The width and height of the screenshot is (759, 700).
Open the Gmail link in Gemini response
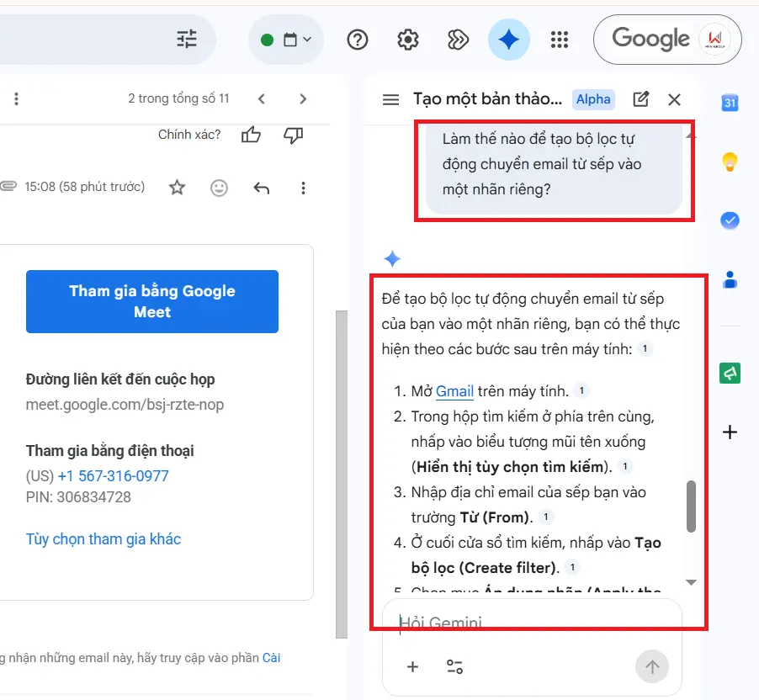coord(454,391)
